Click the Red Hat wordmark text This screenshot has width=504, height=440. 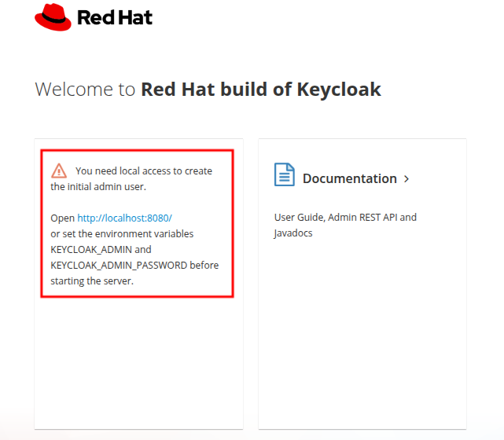click(x=115, y=17)
